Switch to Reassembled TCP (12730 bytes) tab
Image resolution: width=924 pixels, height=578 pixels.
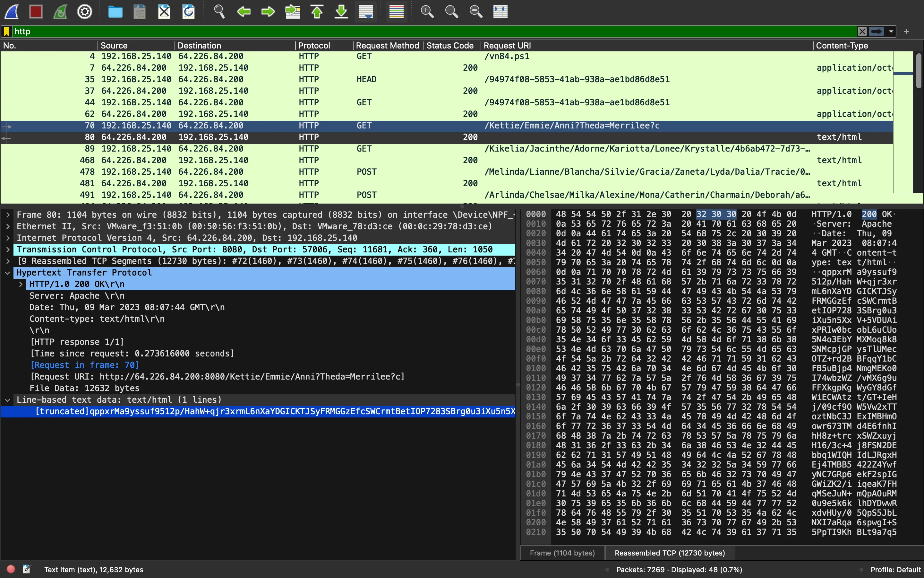(670, 553)
